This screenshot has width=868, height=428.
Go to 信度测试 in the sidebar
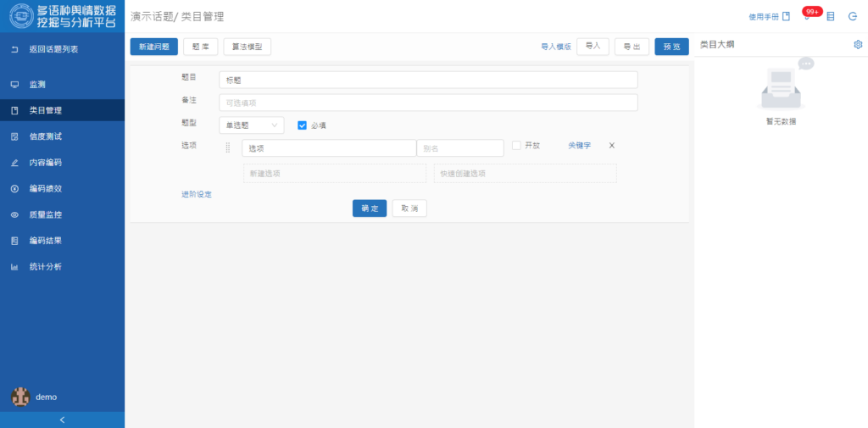tap(45, 136)
